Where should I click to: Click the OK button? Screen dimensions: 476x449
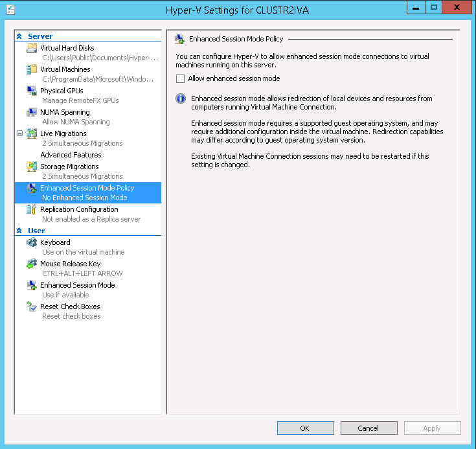tap(306, 428)
